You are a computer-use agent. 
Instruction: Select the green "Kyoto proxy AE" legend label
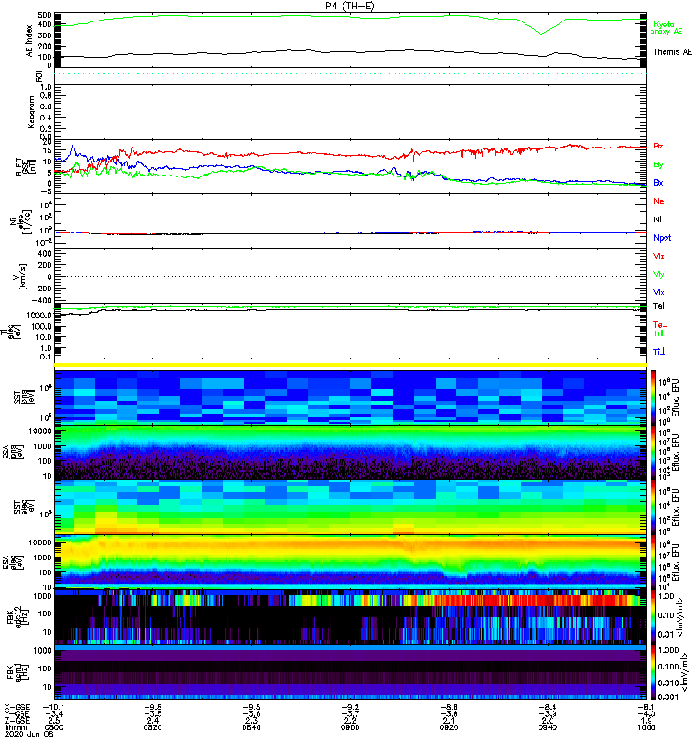tap(665, 28)
